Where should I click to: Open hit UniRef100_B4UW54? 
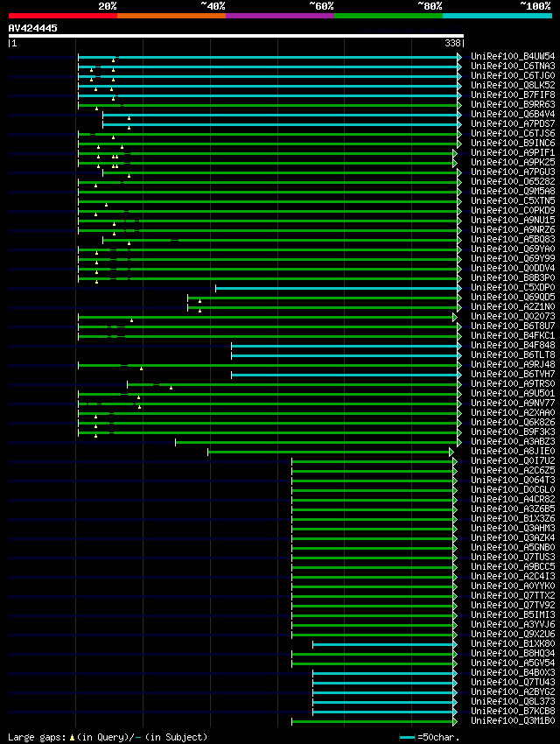[513, 57]
